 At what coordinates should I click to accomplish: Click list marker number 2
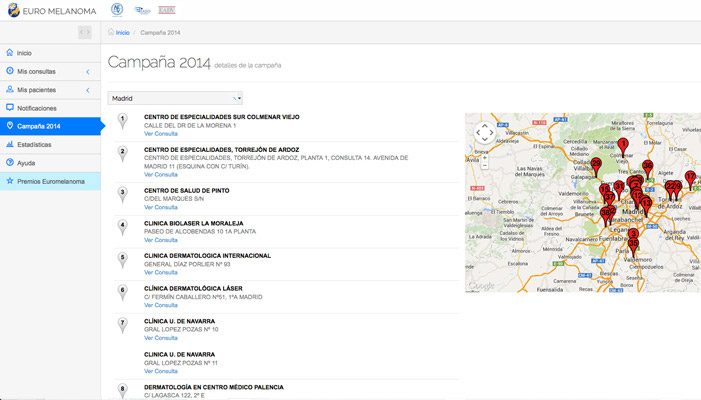(122, 154)
